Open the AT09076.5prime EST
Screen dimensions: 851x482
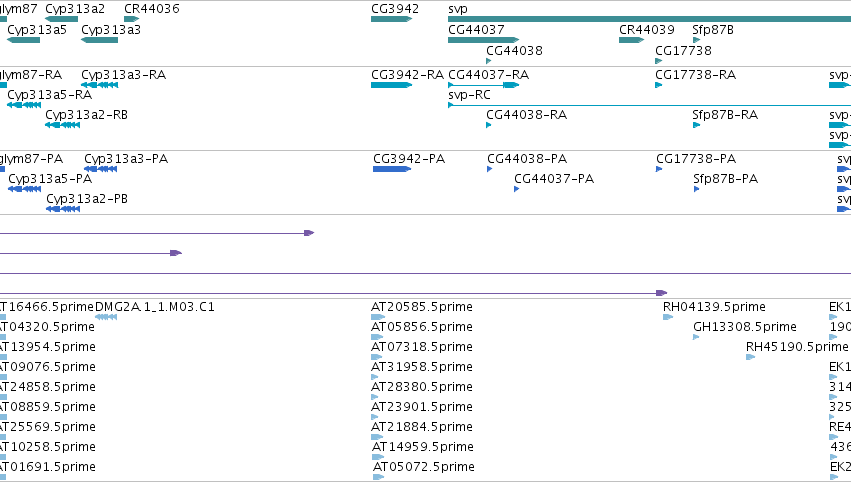point(3,377)
